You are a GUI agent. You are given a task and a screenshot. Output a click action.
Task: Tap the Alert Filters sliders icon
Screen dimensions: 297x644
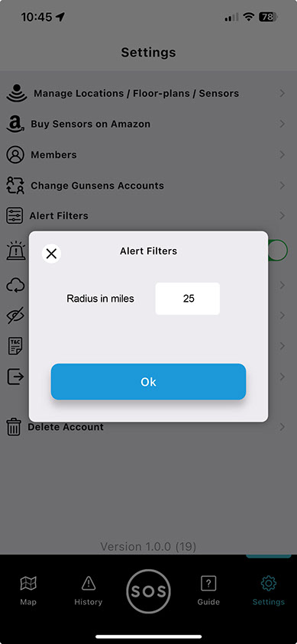click(15, 215)
